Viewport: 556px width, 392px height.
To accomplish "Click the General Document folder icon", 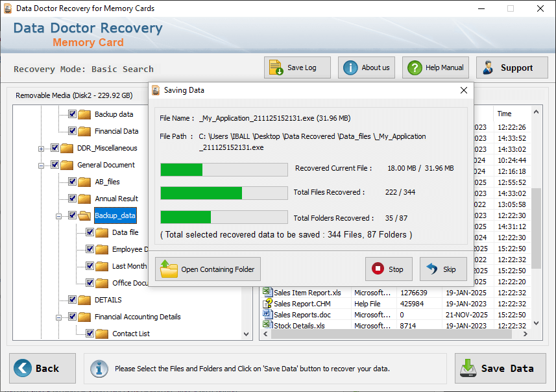I will [67, 165].
